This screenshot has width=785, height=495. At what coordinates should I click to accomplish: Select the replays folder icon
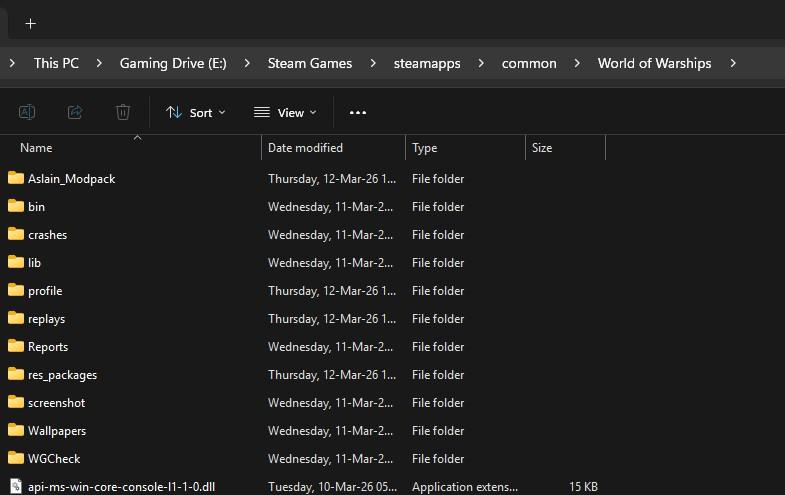[16, 318]
